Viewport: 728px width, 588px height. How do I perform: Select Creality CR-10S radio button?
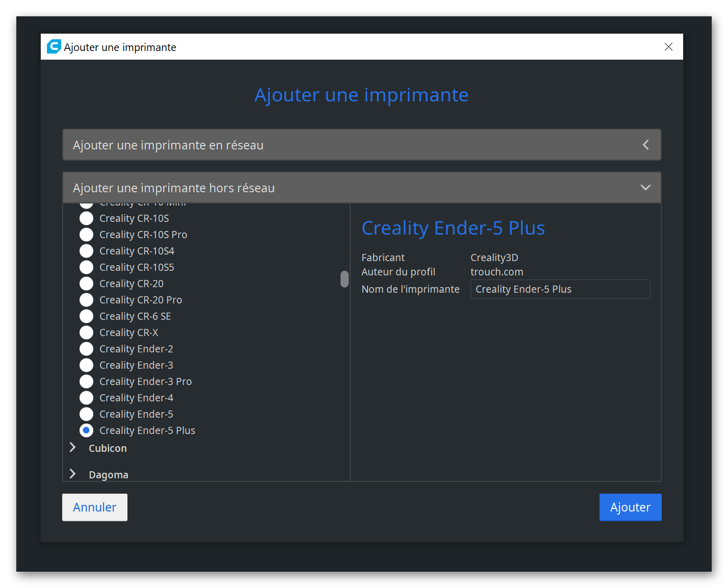point(86,218)
